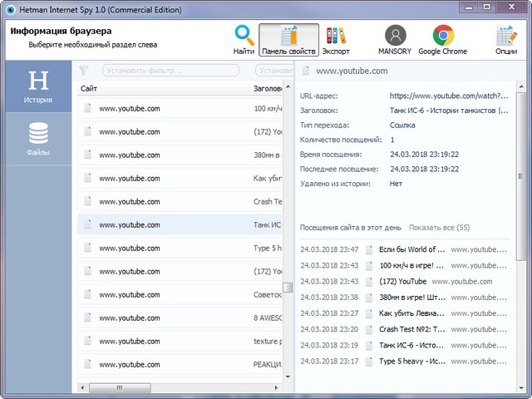
Task: Click properties panel scrollbar down arrow
Action: (521, 388)
